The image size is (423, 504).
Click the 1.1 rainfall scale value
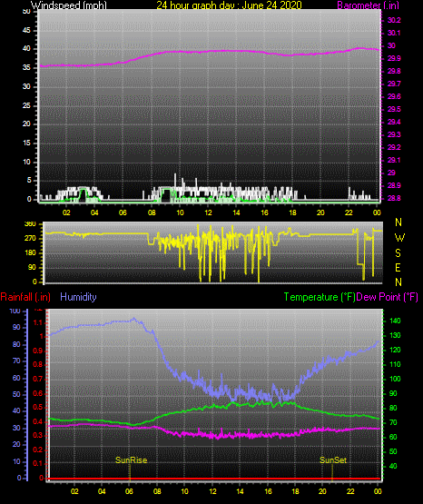coord(38,322)
